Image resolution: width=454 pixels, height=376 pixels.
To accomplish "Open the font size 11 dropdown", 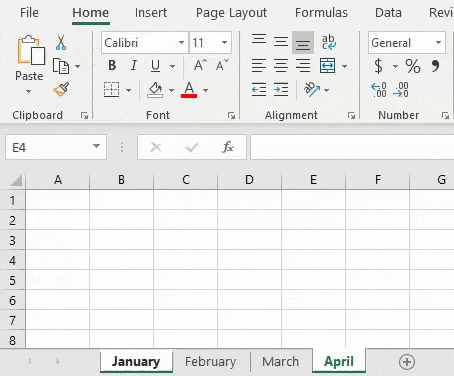I will 224,42.
